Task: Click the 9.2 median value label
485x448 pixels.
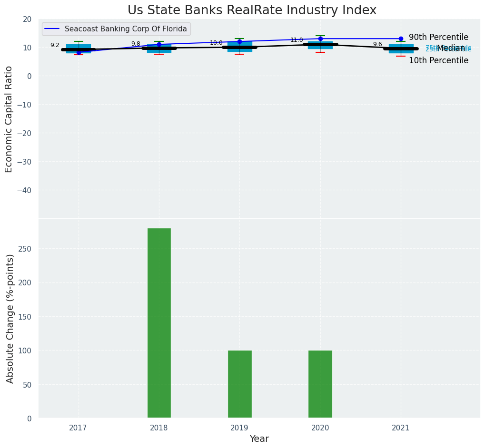Action: [55, 45]
